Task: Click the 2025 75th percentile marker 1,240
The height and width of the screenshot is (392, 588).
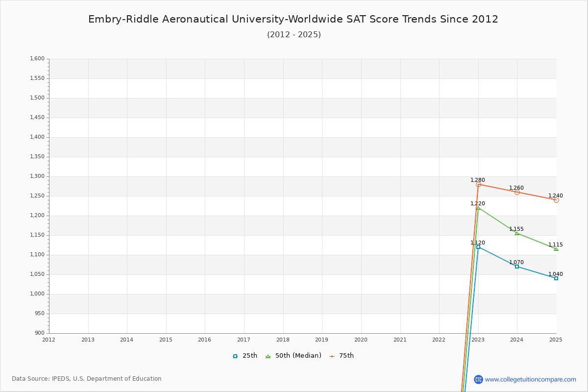Action: [x=556, y=200]
